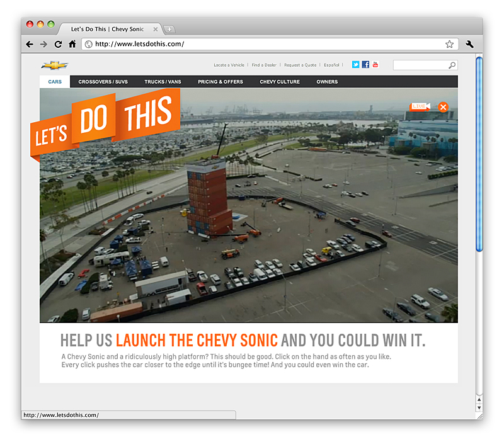Open the Pricing & Offers menu
Image resolution: width=504 pixels, height=442 pixels.
pyautogui.click(x=220, y=82)
